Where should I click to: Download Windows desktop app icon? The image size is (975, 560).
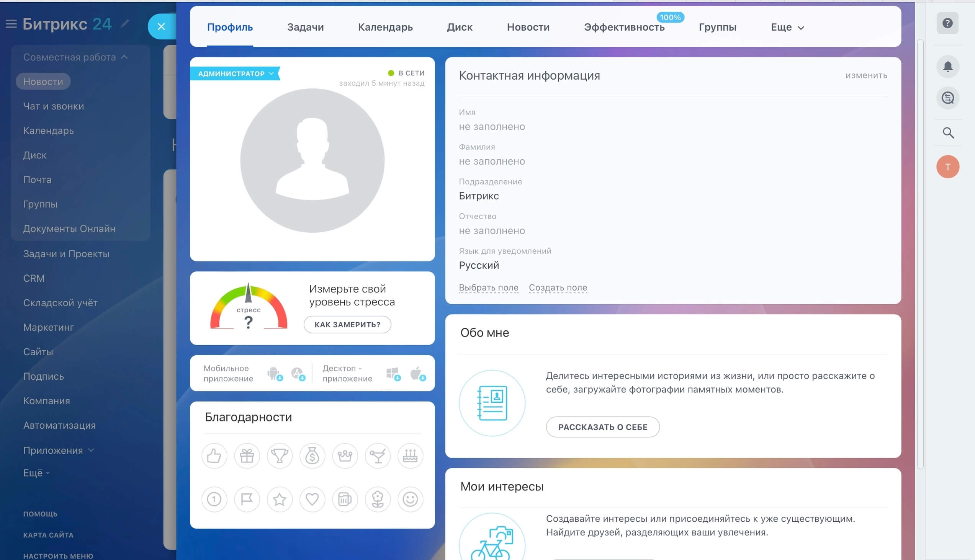click(393, 374)
